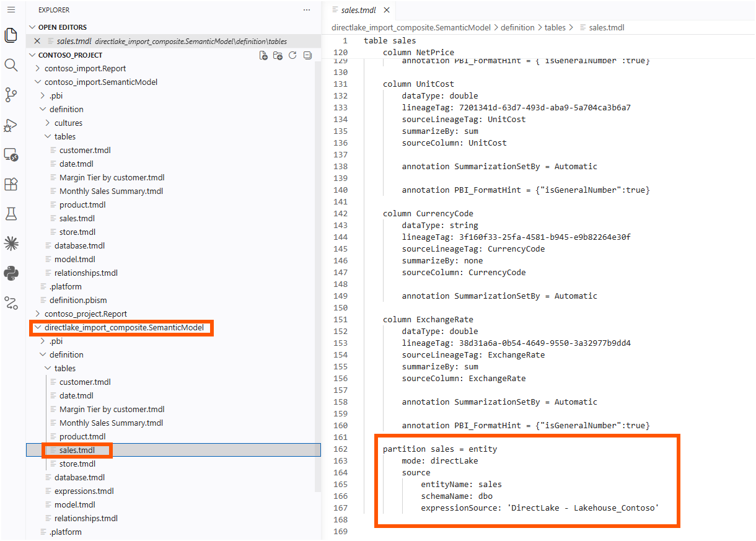Open the Source Control view
The image size is (756, 541).
(11, 95)
